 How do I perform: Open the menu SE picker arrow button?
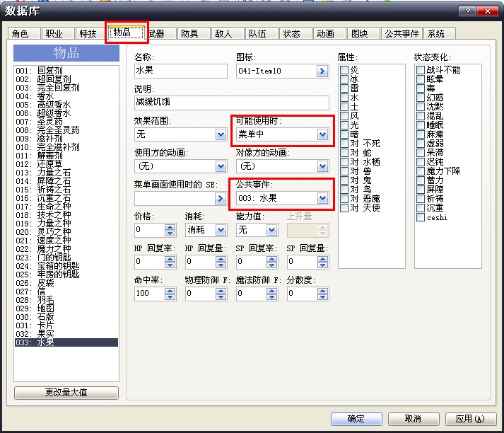pos(220,199)
